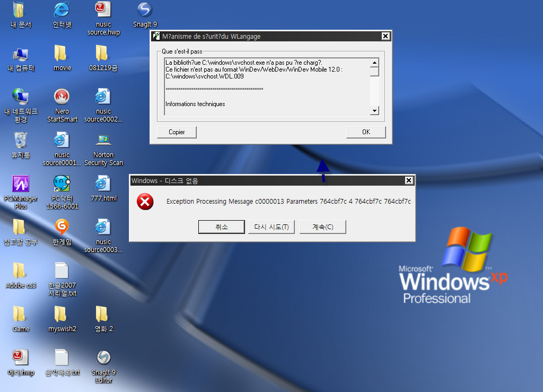543x392 pixels.
Task: Open the 휴지통 recycle bin icon
Action: (x=21, y=140)
